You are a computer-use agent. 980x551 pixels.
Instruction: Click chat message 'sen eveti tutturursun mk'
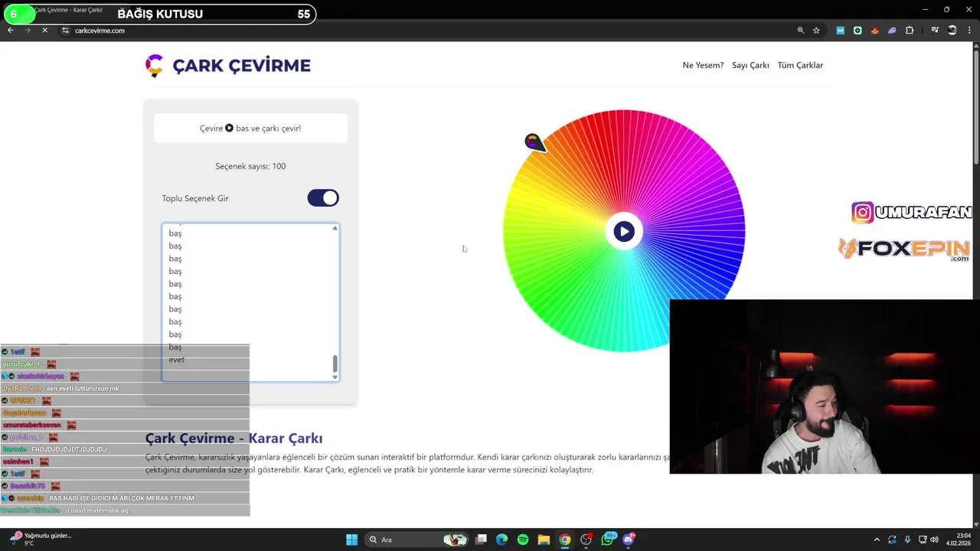point(83,389)
